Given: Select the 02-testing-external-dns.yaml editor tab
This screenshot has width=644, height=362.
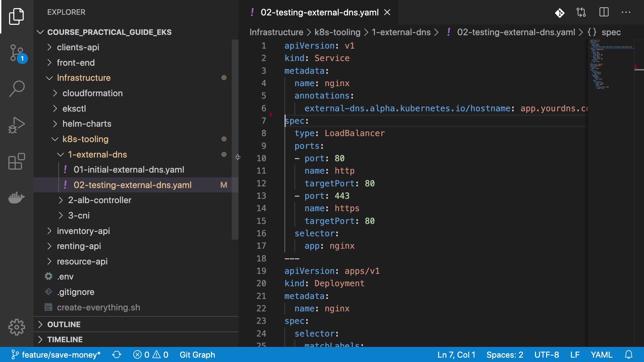Looking at the screenshot, I should pos(319,13).
